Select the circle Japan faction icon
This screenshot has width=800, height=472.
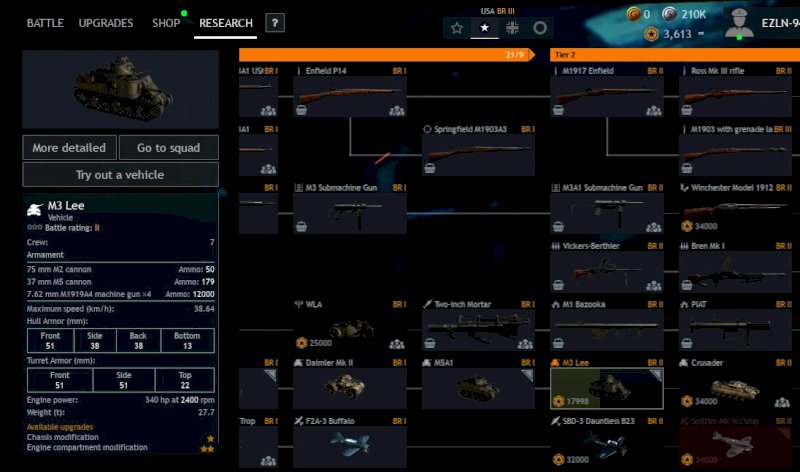click(x=540, y=28)
